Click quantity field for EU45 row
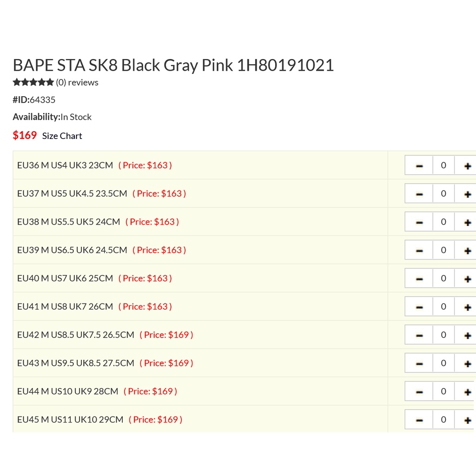This screenshot has width=476, height=476. pyautogui.click(x=443, y=420)
